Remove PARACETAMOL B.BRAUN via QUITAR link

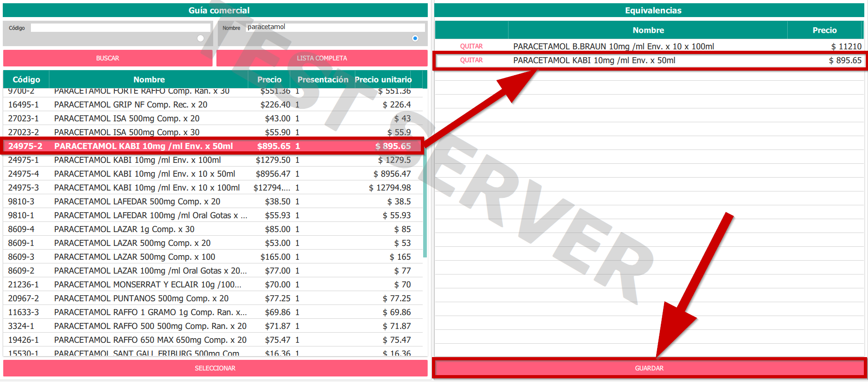tap(471, 47)
